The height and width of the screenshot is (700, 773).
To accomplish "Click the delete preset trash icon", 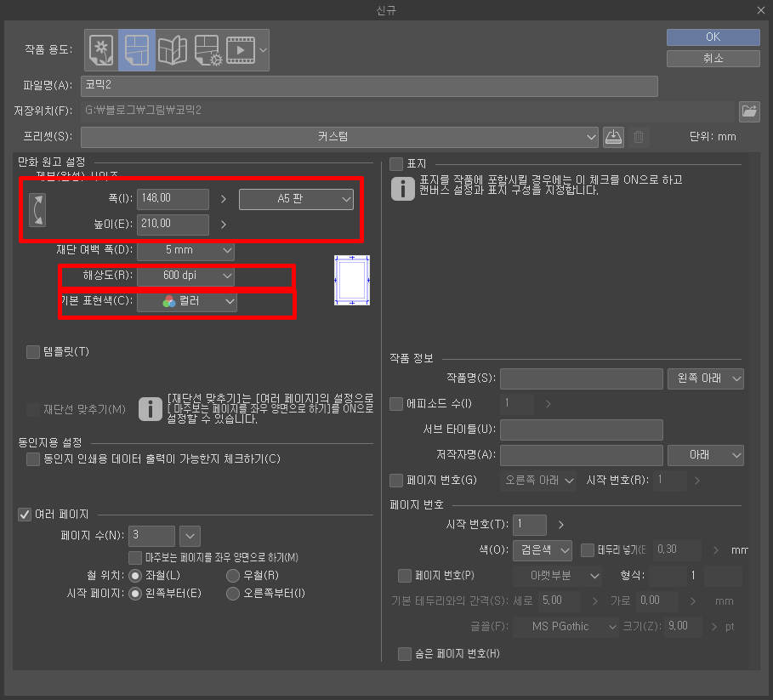I will pyautogui.click(x=639, y=137).
